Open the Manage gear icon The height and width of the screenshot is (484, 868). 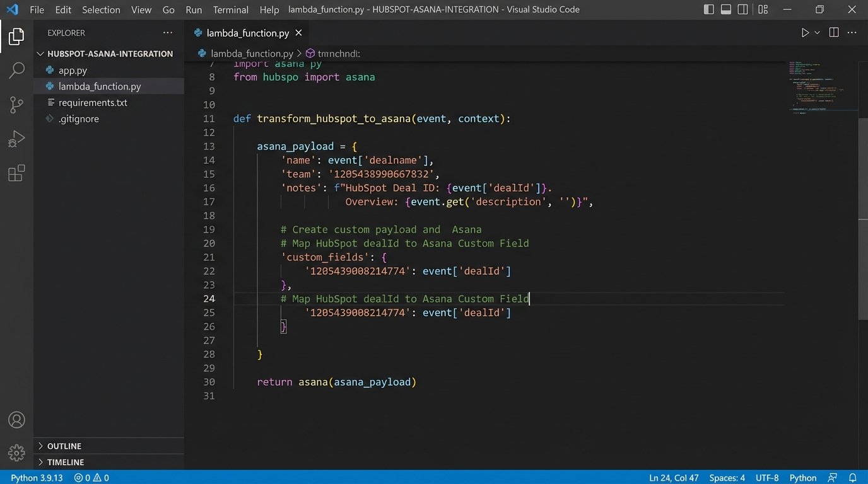click(16, 452)
